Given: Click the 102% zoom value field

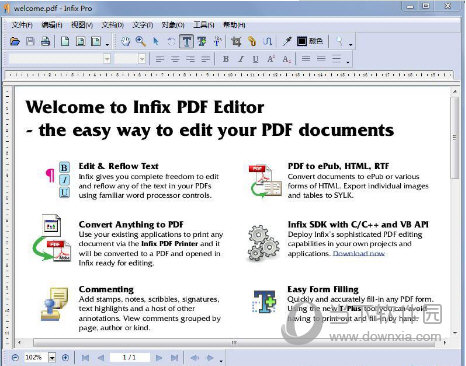Looking at the screenshot, I should [x=35, y=358].
